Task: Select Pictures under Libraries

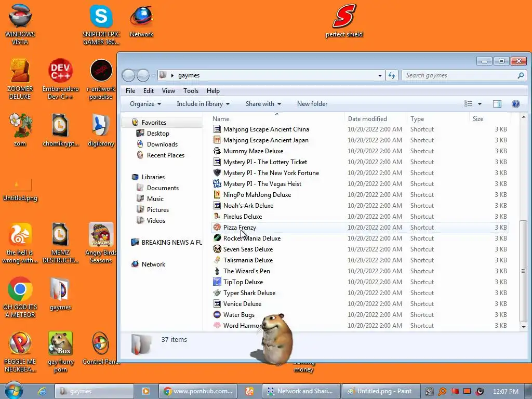Action: click(x=158, y=210)
